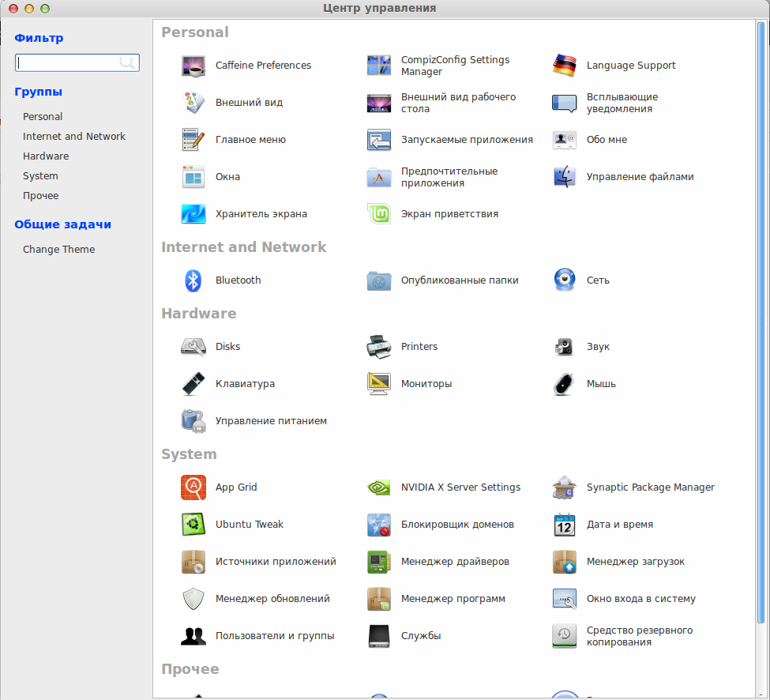770x700 pixels.
Task: Launch CompizConfig Settings Manager
Action: coord(378,66)
